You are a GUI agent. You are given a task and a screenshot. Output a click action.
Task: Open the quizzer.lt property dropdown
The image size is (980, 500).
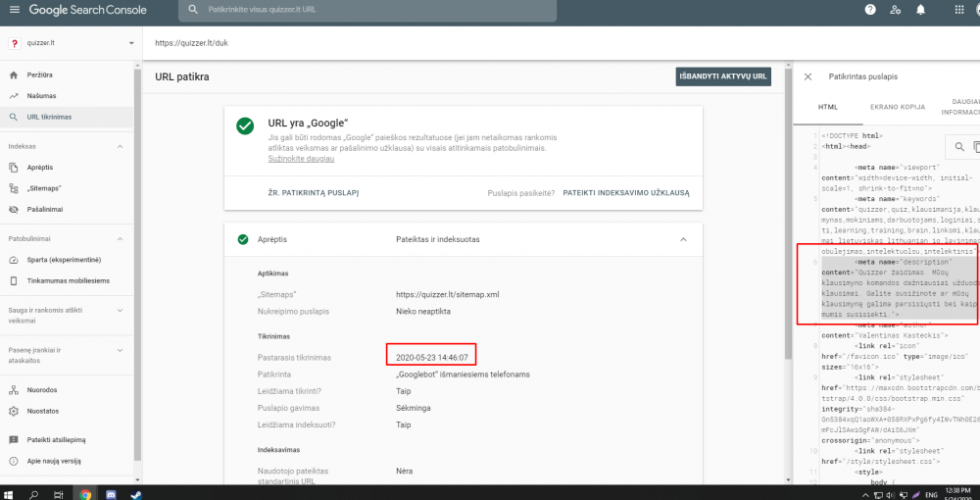pyautogui.click(x=131, y=43)
